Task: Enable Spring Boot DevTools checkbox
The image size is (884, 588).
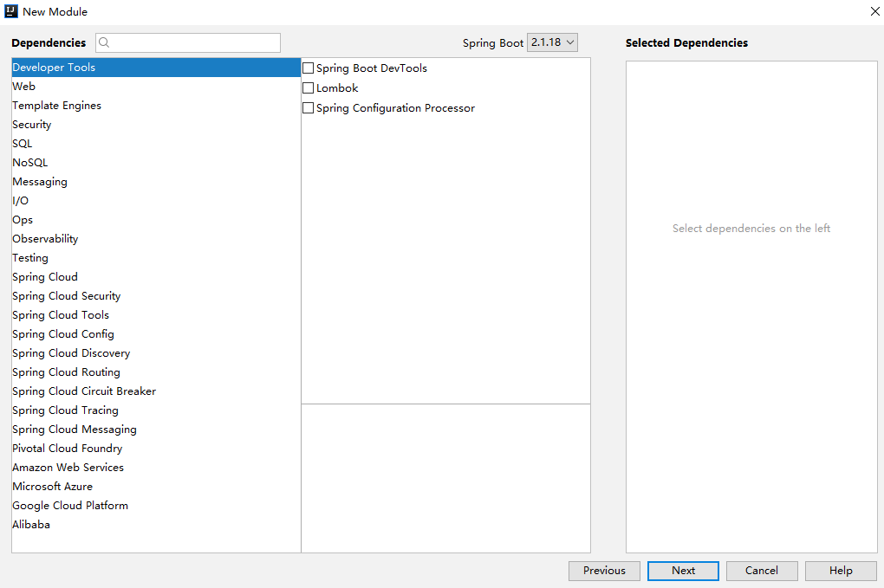Action: (309, 68)
